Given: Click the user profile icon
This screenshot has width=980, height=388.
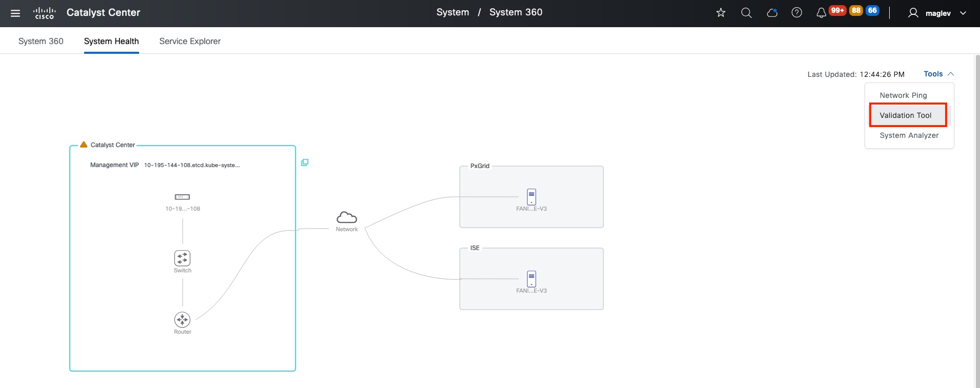Looking at the screenshot, I should pyautogui.click(x=913, y=13).
